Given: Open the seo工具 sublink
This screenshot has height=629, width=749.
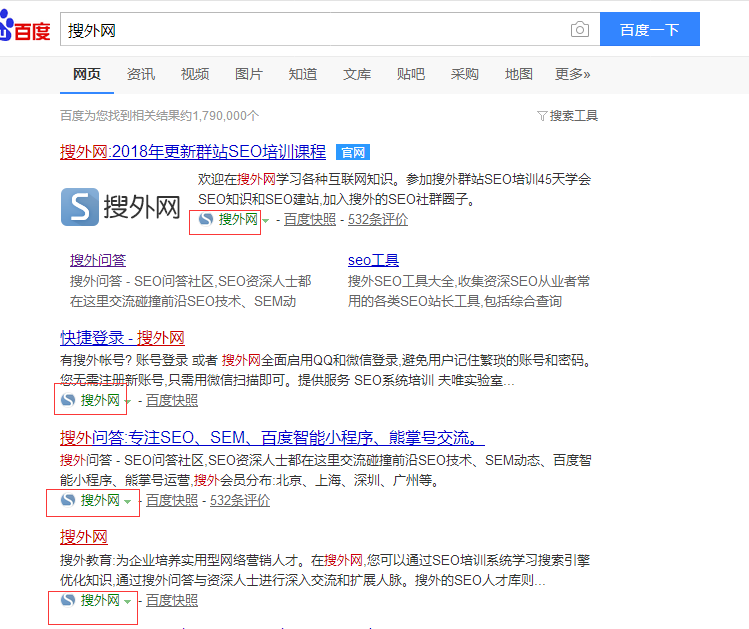Looking at the screenshot, I should point(373,260).
